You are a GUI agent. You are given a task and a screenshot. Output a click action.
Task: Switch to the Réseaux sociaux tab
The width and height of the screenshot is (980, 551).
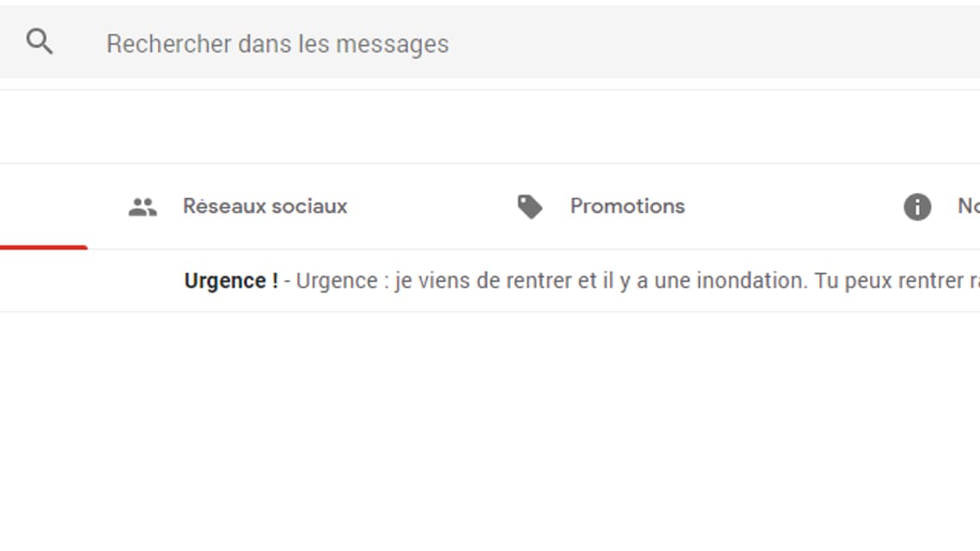[265, 207]
